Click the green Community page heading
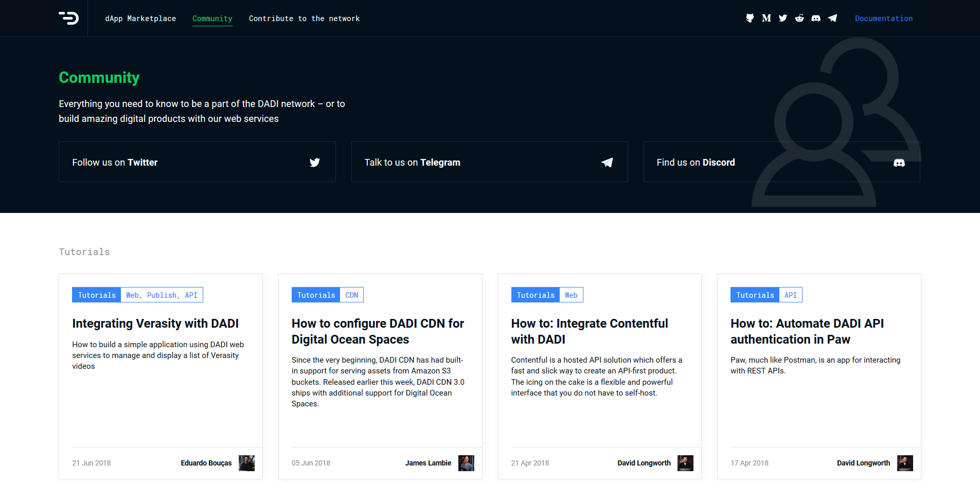 (99, 78)
